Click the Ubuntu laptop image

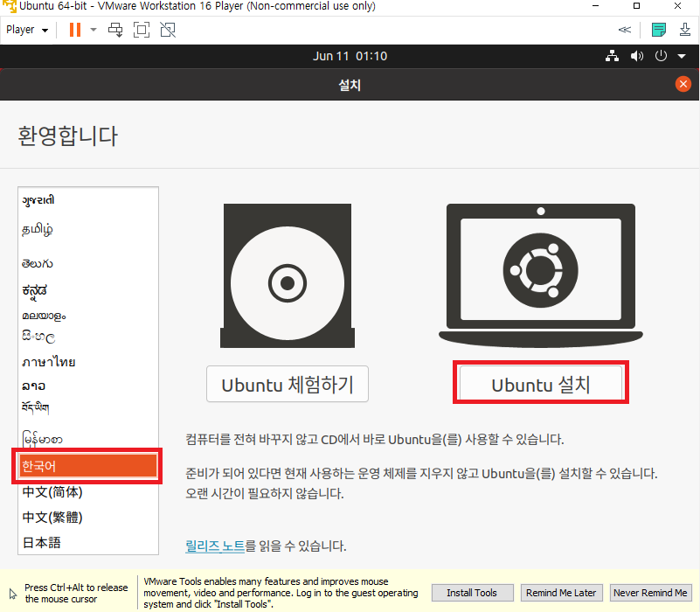pyautogui.click(x=541, y=275)
